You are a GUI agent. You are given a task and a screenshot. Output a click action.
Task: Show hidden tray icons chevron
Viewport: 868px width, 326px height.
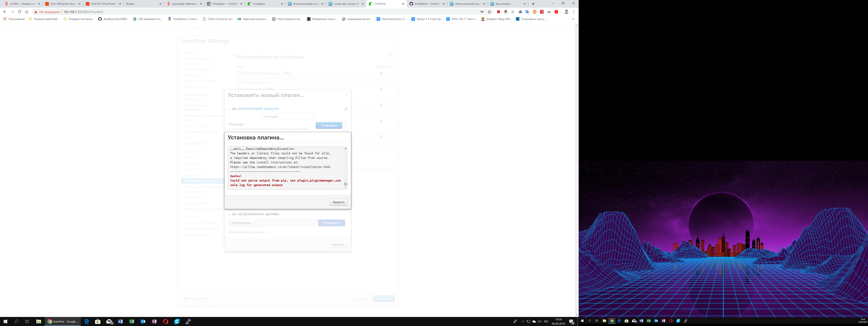523,322
